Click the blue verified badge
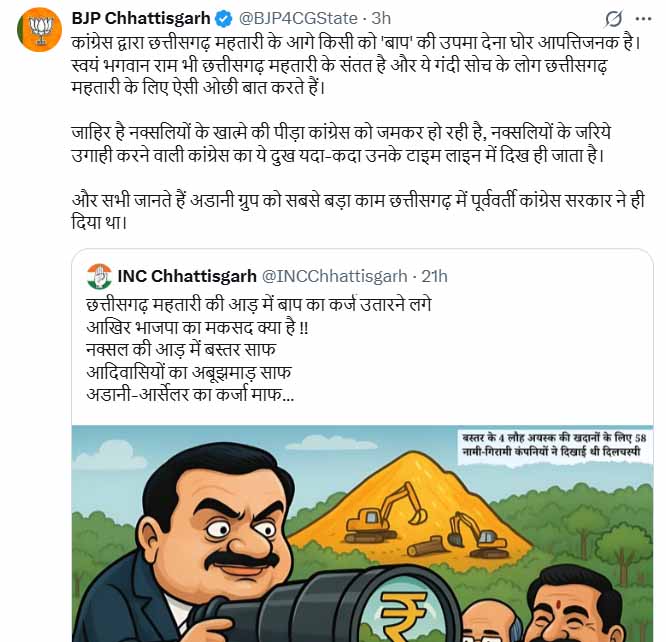This screenshot has height=642, width=666. [x=224, y=19]
